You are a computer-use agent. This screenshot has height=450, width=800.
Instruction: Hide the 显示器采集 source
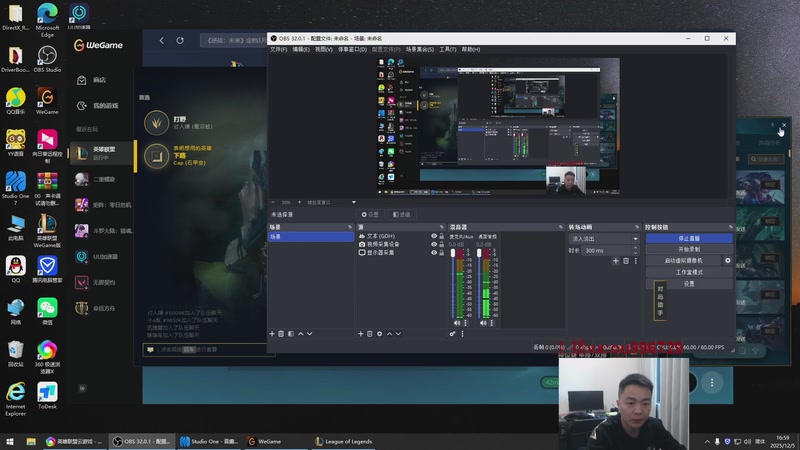click(x=434, y=253)
